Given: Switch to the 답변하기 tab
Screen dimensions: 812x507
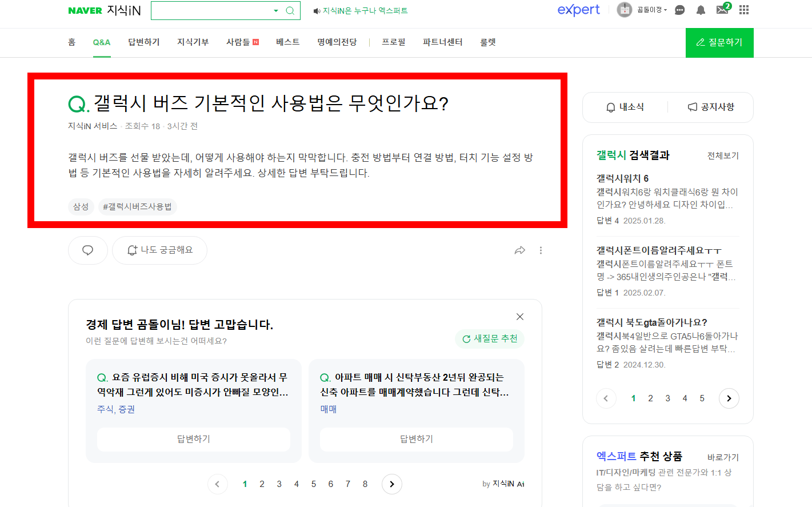Looking at the screenshot, I should [144, 42].
